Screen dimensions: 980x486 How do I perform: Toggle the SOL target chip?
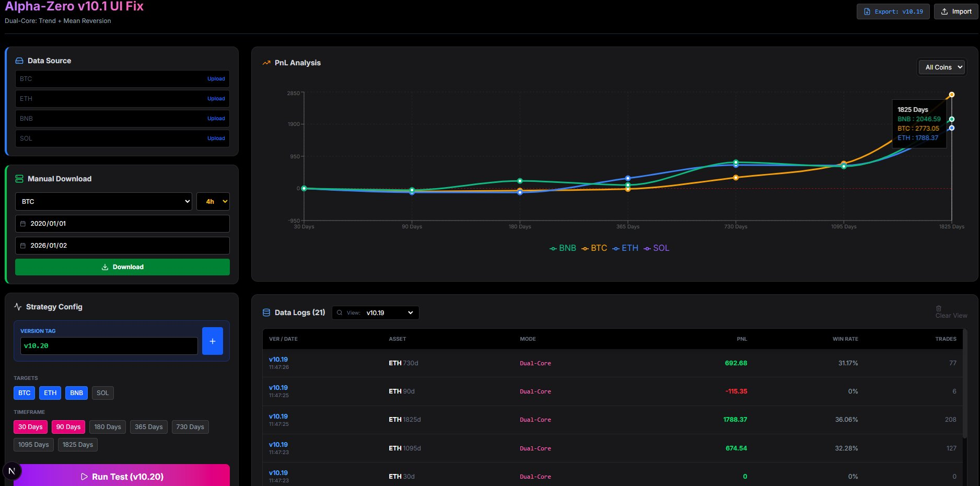point(102,393)
